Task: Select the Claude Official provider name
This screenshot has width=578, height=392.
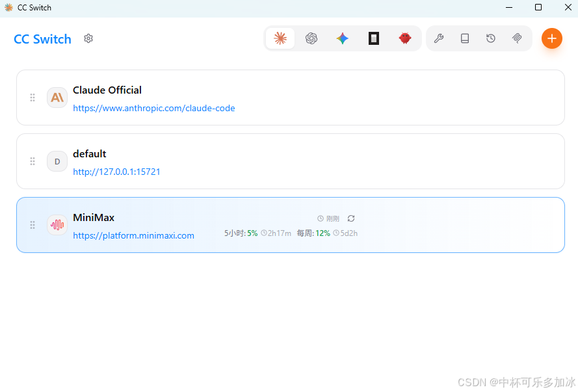Action: 107,90
